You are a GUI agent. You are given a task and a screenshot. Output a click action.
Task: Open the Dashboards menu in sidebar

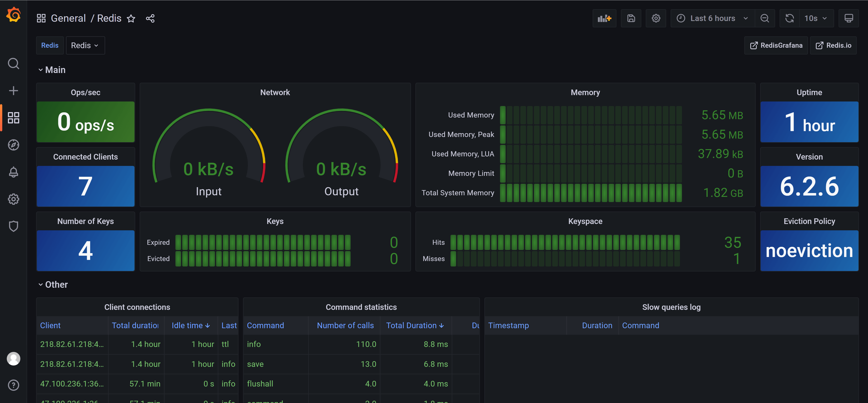[14, 118]
